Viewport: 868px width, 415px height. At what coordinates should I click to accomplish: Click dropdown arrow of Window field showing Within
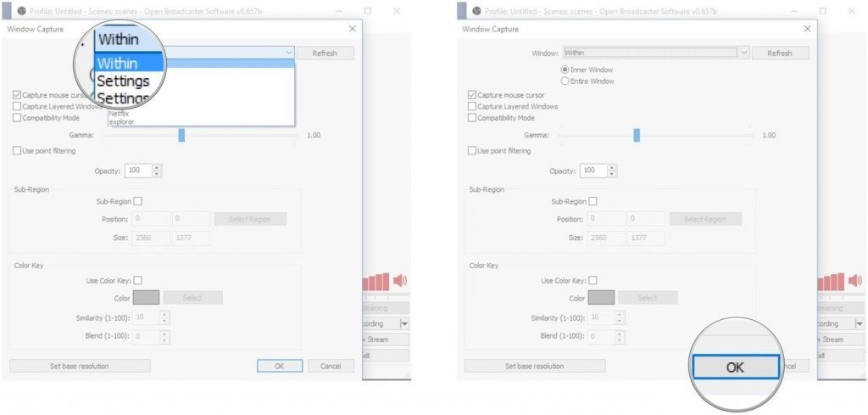pos(744,53)
